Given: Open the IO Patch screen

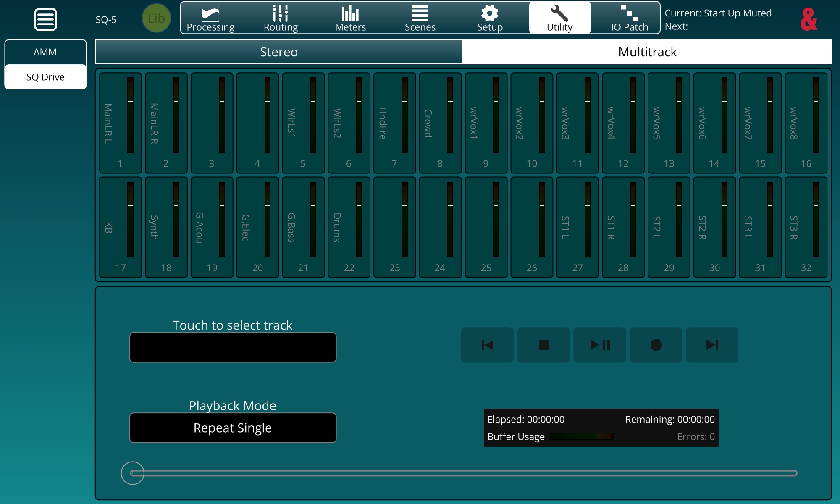Looking at the screenshot, I should pos(629,18).
